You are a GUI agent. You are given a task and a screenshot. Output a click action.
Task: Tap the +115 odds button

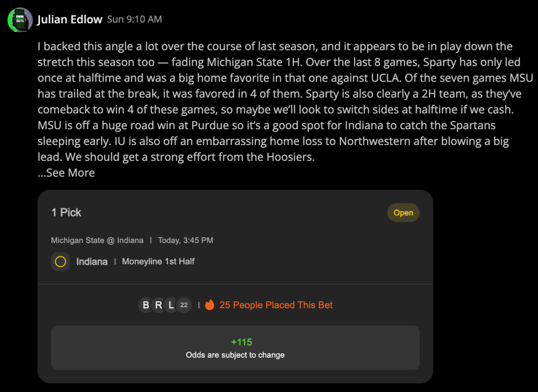click(235, 348)
